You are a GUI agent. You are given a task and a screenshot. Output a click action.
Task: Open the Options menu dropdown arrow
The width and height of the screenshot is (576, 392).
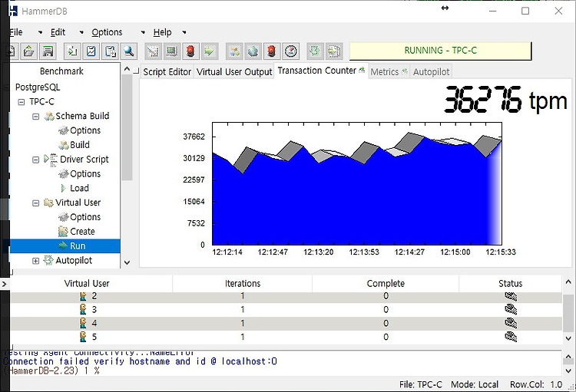(x=143, y=33)
